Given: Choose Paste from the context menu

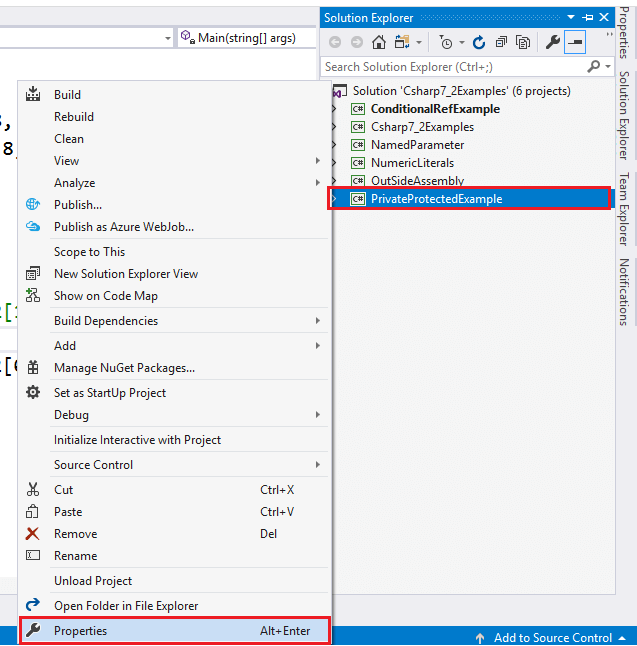Looking at the screenshot, I should coord(174,512).
